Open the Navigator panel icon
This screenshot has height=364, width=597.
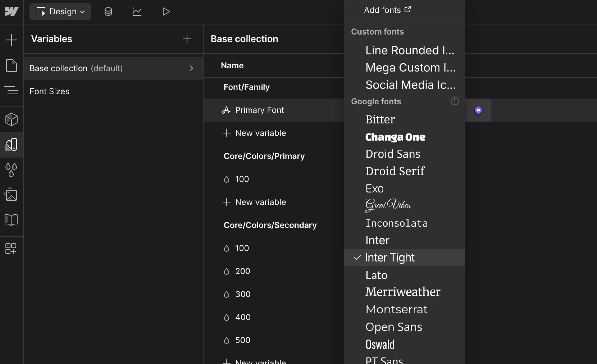(x=11, y=90)
